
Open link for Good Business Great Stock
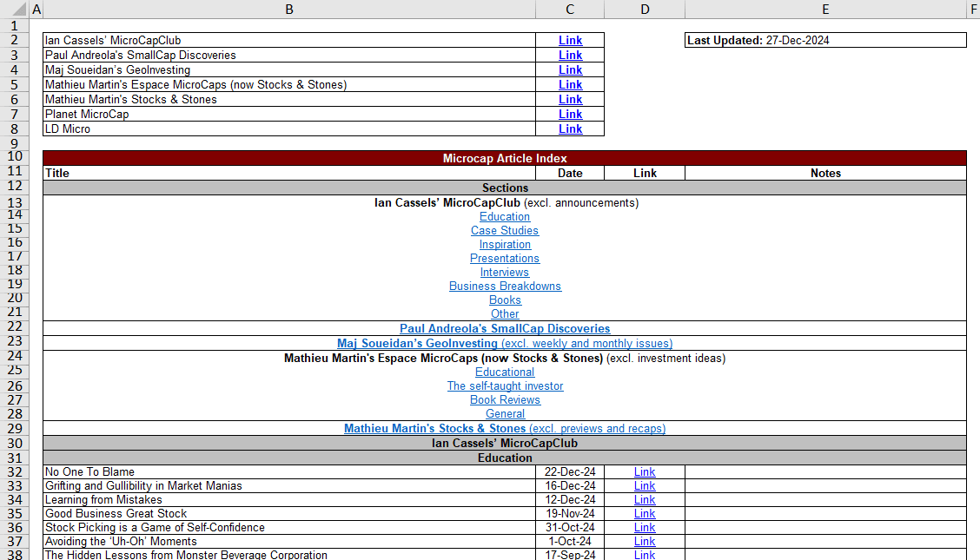tap(645, 514)
